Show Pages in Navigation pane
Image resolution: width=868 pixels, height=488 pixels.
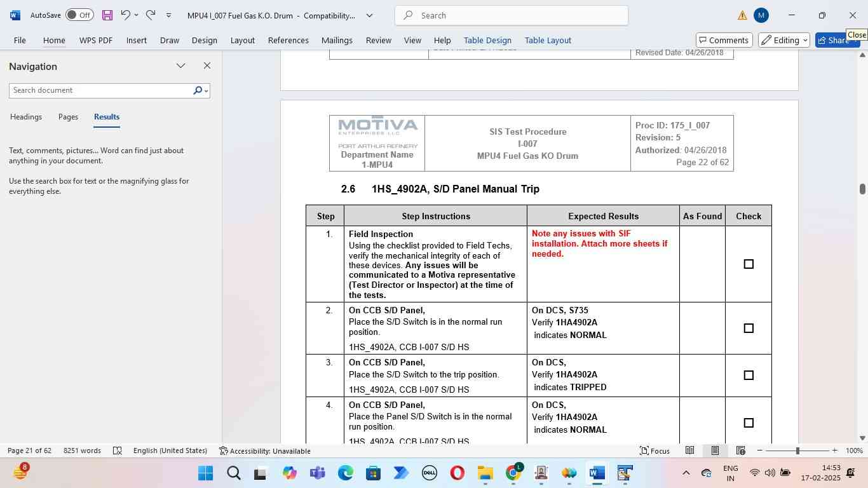coord(68,117)
